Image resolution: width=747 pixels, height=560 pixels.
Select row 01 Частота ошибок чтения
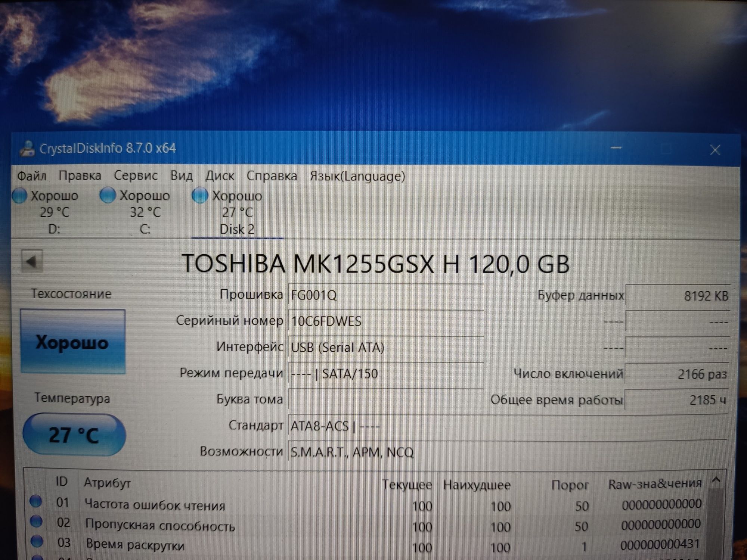click(366, 505)
